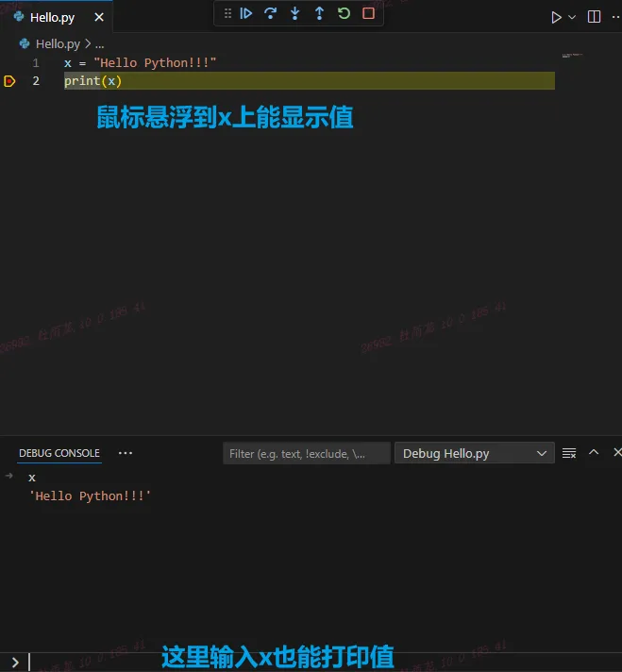Screen dimensions: 622x672
Task: Open the editor More Actions menu
Action: 616,17
